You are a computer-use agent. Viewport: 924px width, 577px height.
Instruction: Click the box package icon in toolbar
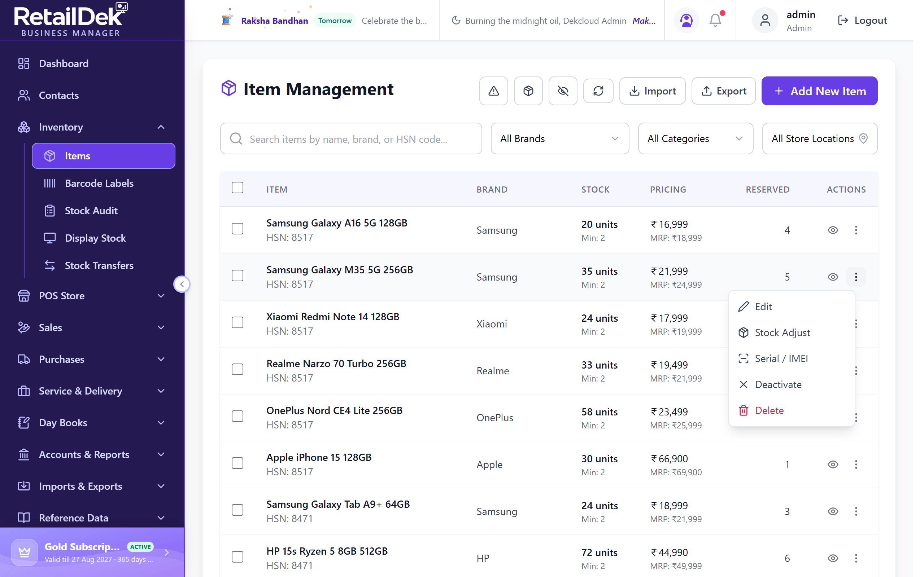click(x=528, y=91)
